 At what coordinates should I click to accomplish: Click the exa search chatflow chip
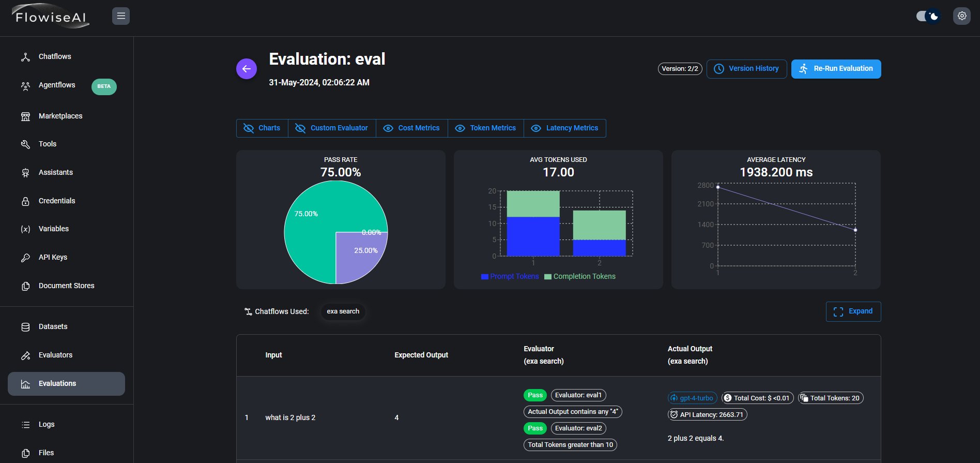click(343, 311)
